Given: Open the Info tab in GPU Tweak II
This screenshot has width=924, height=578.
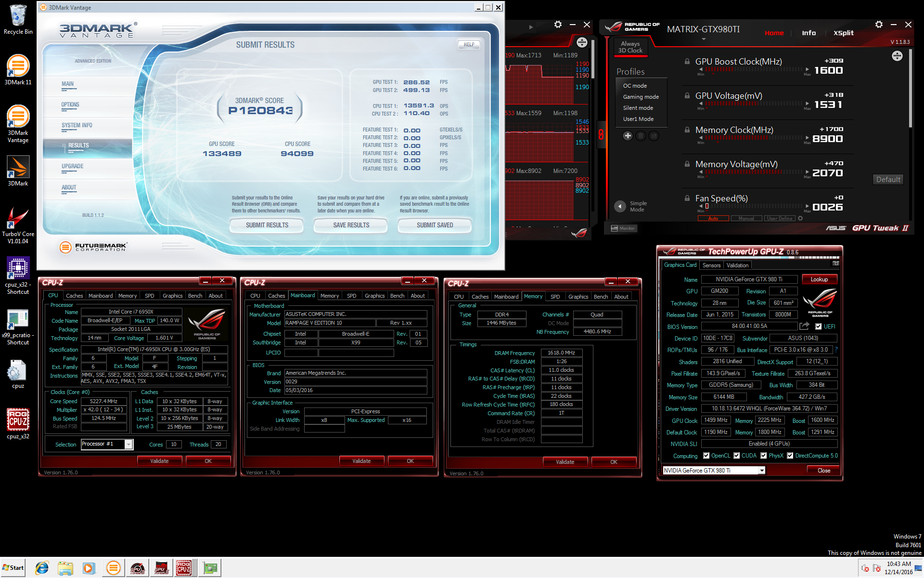Looking at the screenshot, I should [808, 33].
